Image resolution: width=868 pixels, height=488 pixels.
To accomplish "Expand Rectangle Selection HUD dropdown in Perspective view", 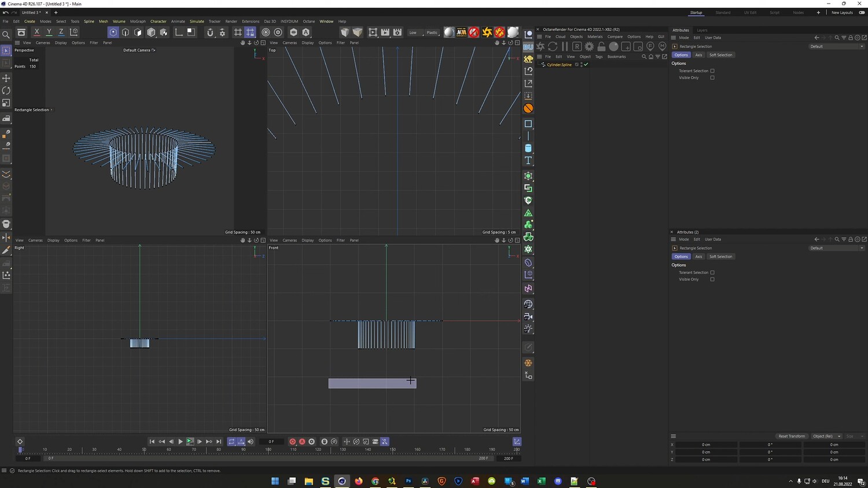I will 52,110.
